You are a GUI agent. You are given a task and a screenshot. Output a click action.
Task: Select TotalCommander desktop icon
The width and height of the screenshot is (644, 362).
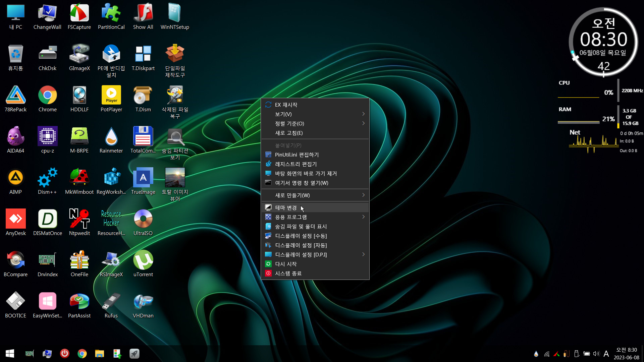[x=143, y=140]
